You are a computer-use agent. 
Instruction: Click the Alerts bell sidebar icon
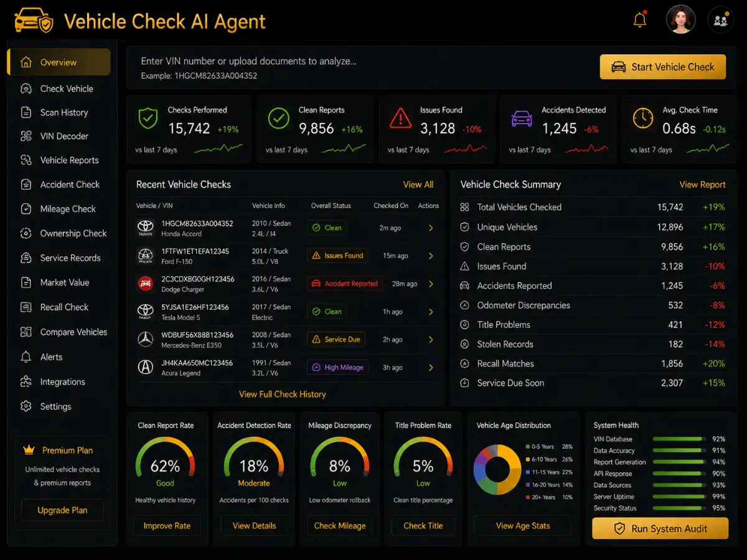(x=26, y=357)
